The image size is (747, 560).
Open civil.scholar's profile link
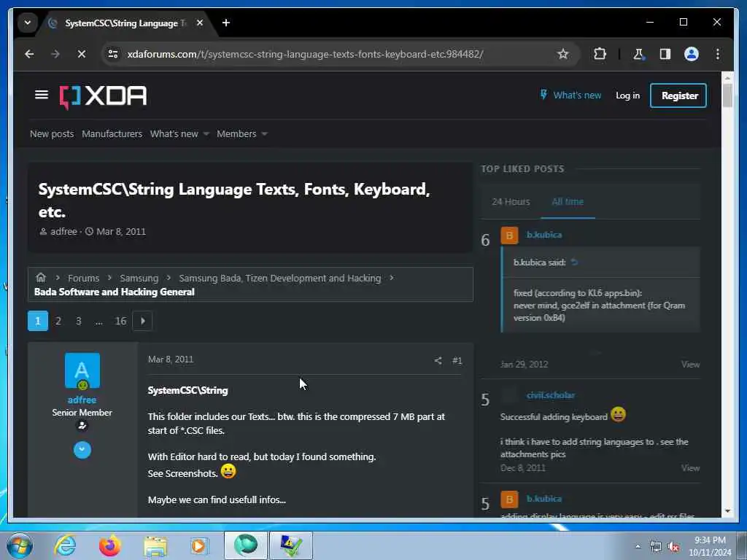coord(550,395)
